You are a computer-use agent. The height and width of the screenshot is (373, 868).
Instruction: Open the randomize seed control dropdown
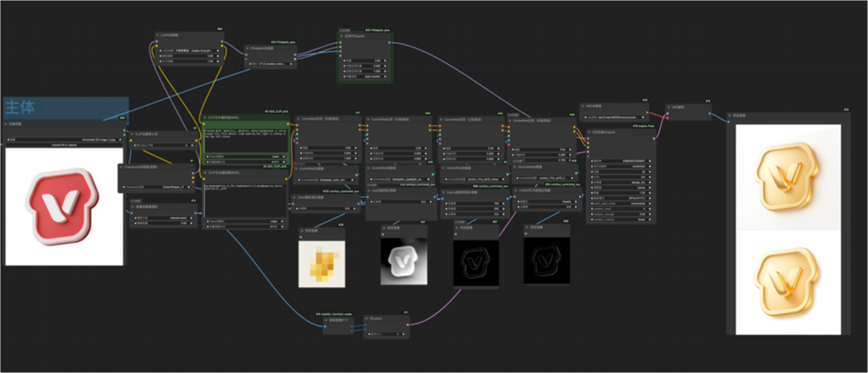(x=621, y=166)
